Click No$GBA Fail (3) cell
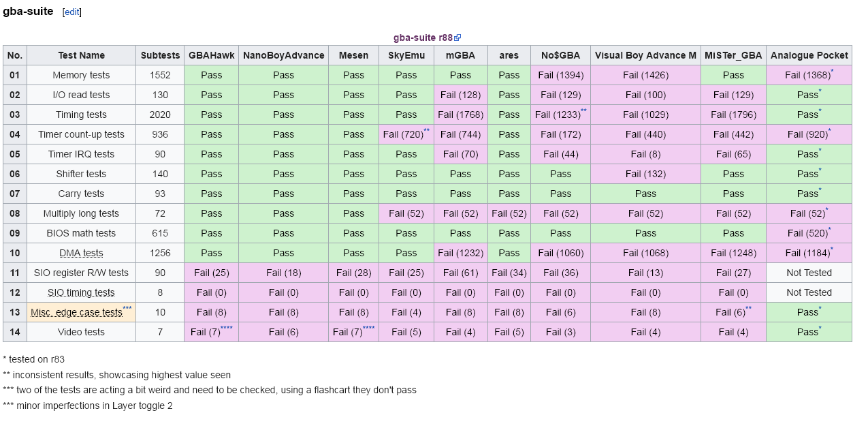Image resolution: width=868 pixels, height=428 pixels. point(560,332)
